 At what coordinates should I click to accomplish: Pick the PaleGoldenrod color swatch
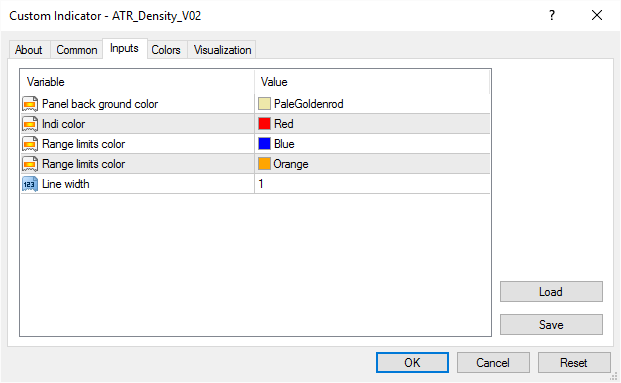click(x=264, y=104)
